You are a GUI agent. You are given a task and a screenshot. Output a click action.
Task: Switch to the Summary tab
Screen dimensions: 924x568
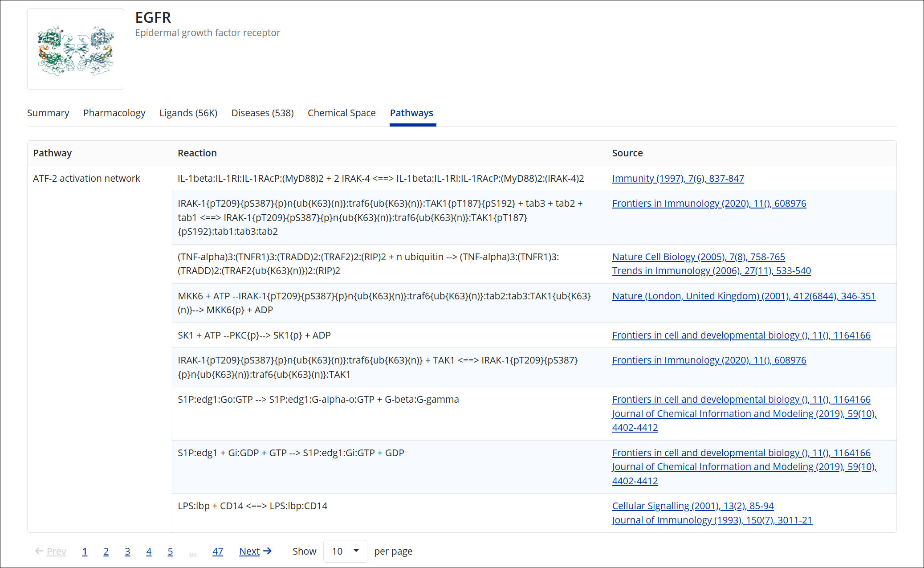coord(48,113)
